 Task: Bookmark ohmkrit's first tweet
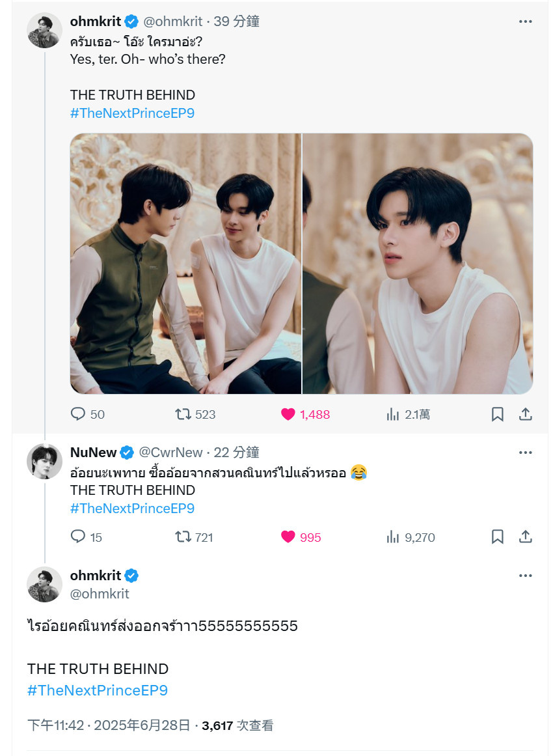[x=498, y=414]
